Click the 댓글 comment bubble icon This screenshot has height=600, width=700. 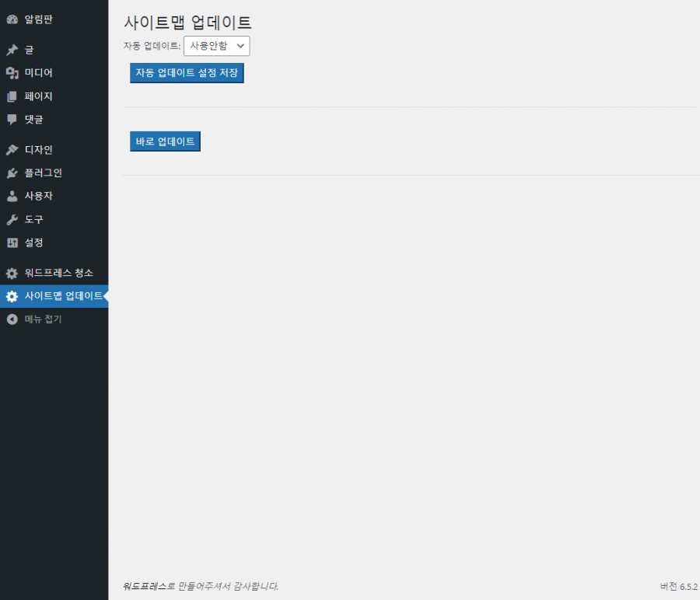pyautogui.click(x=12, y=119)
